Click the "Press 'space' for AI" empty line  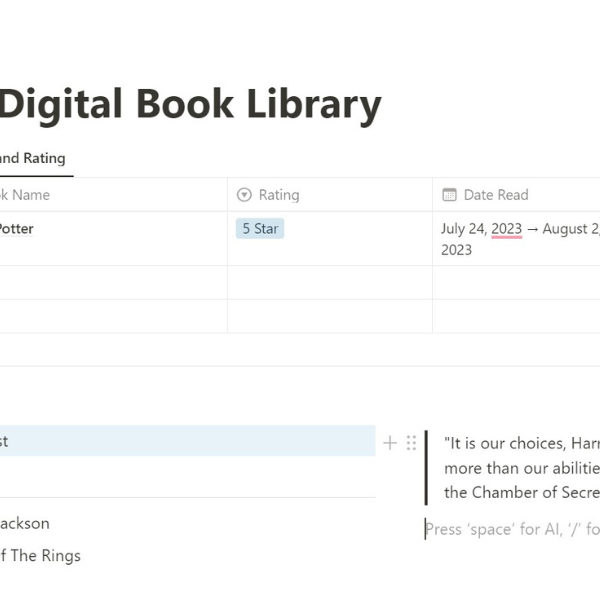(511, 529)
